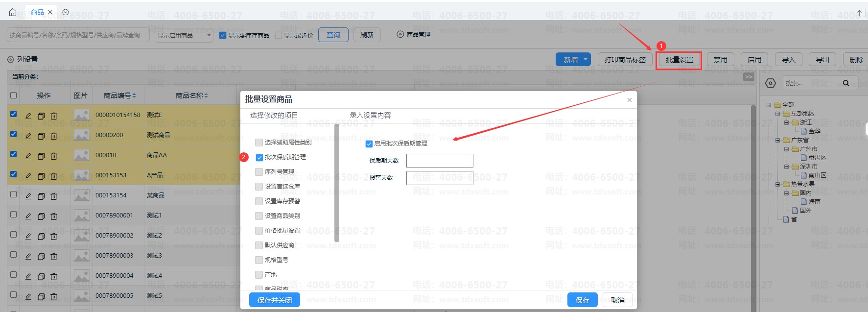Click the 查询 search button
This screenshot has width=868, height=312.
pos(333,35)
